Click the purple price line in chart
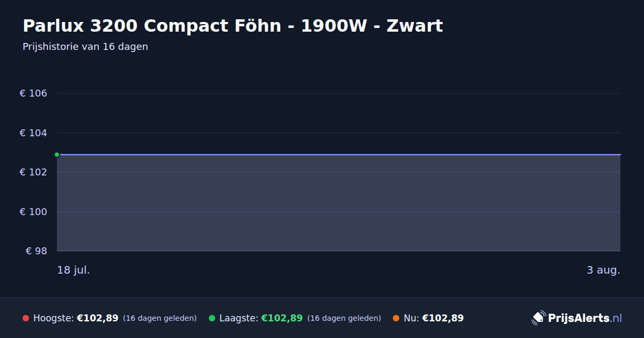The image size is (644, 338). [x=339, y=155]
